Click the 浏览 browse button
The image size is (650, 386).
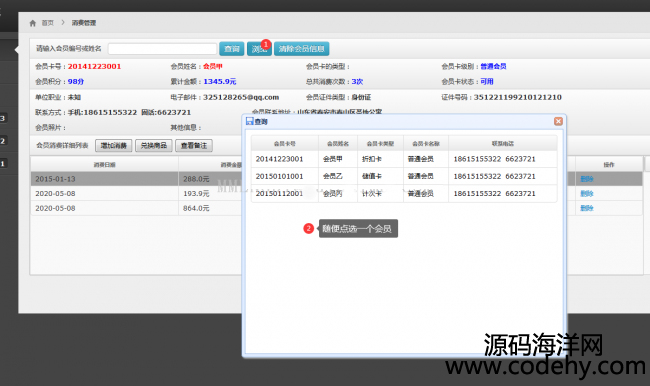coord(259,49)
